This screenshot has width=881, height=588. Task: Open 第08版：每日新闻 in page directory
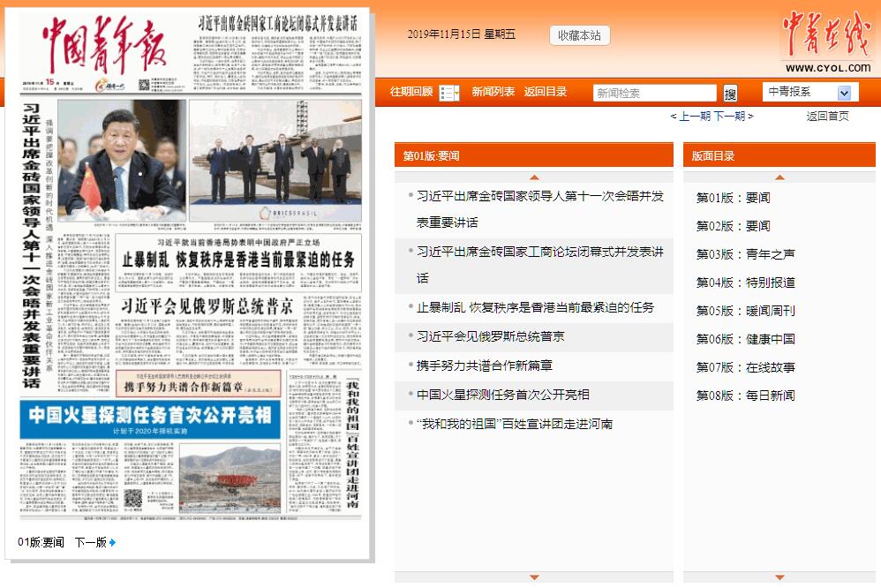point(745,396)
